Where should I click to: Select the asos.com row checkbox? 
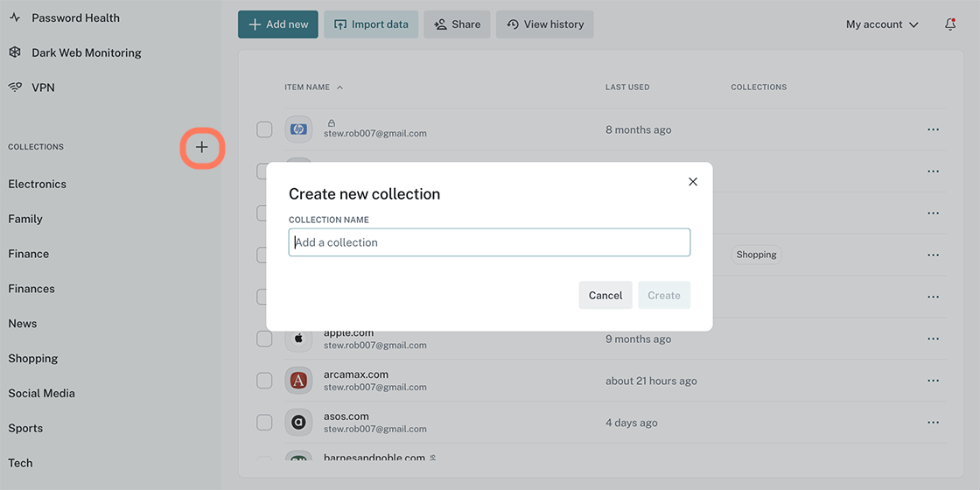[x=264, y=423]
